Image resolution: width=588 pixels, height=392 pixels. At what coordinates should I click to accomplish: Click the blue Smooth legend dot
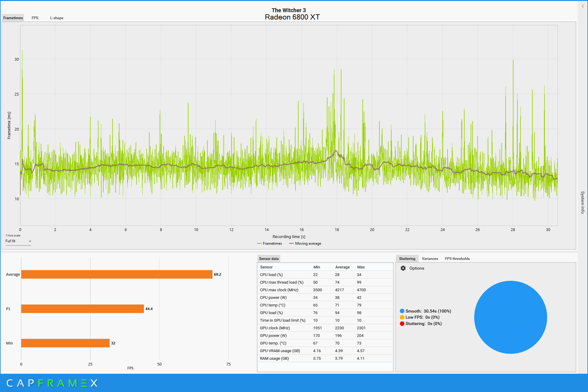click(x=402, y=311)
